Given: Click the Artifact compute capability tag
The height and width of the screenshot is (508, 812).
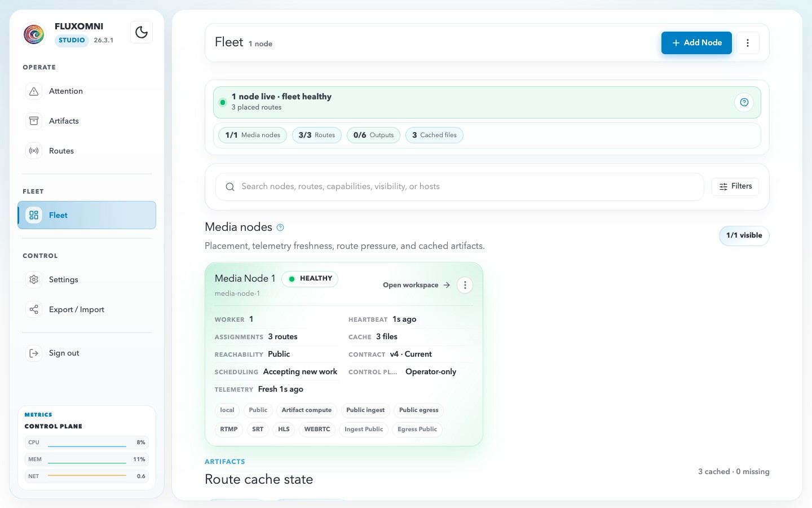Looking at the screenshot, I should pos(307,410).
